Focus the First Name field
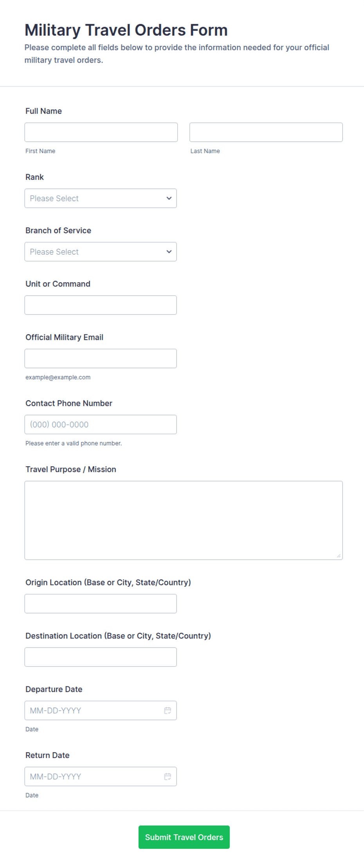Image resolution: width=364 pixels, height=868 pixels. point(101,132)
